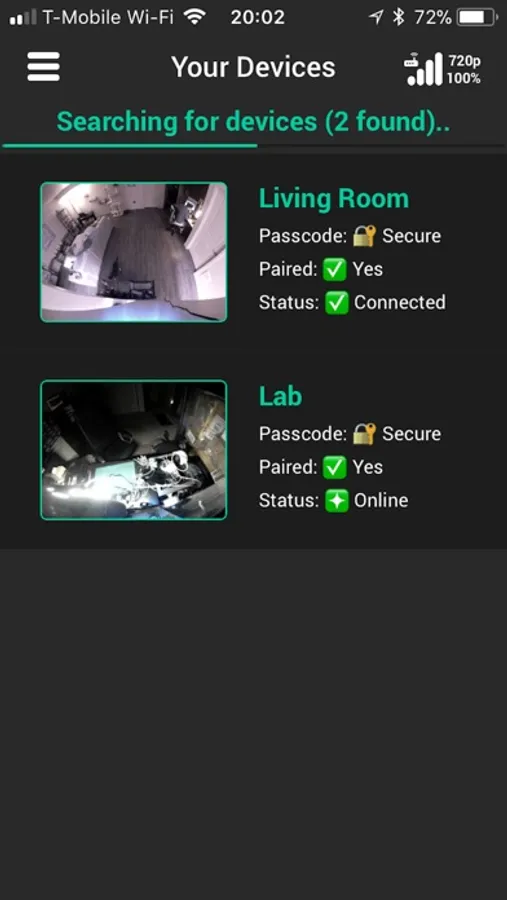Image resolution: width=507 pixels, height=900 pixels.
Task: Tap the device search progress bar
Action: tap(253, 146)
